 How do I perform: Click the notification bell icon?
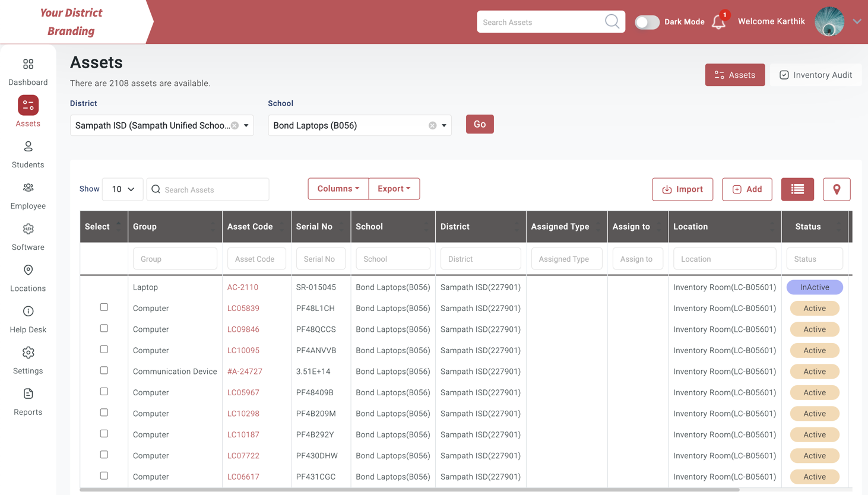pos(718,23)
